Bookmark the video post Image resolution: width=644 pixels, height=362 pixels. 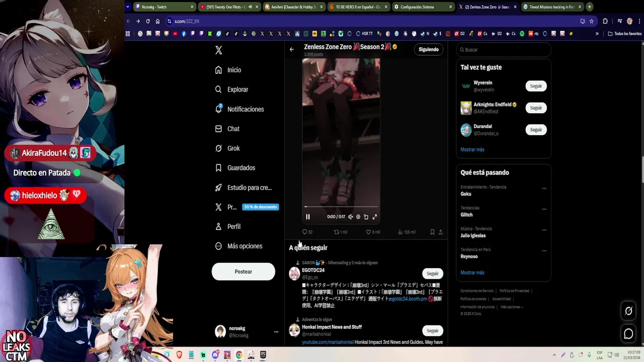[432, 232]
